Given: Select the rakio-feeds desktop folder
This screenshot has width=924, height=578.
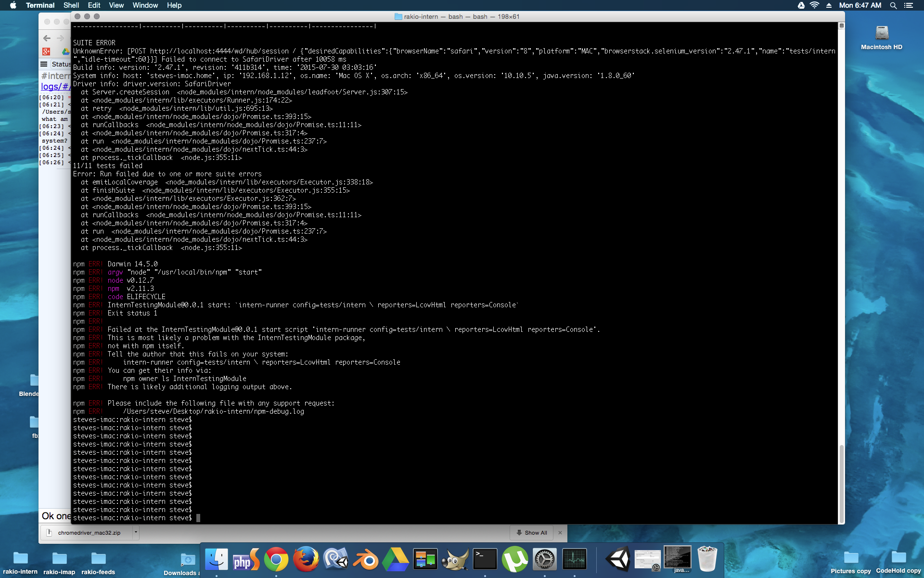Looking at the screenshot, I should pyautogui.click(x=98, y=563).
